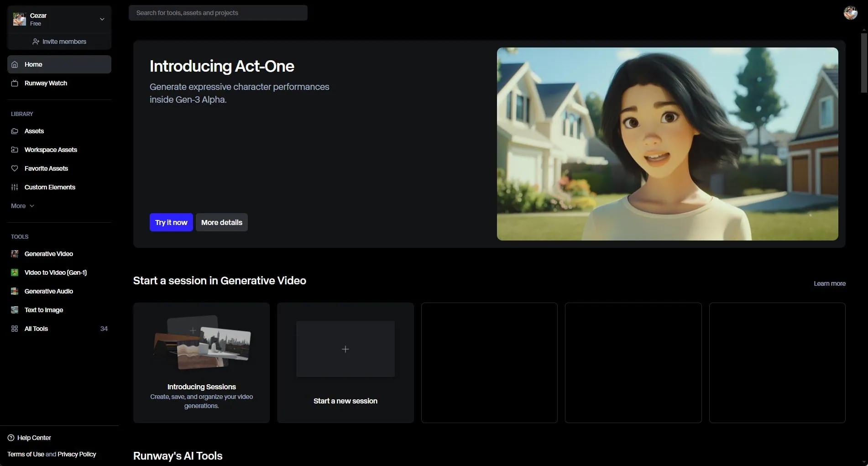Click the Start a session in Generative Video heading
Screen dimensions: 868x466
(220, 281)
